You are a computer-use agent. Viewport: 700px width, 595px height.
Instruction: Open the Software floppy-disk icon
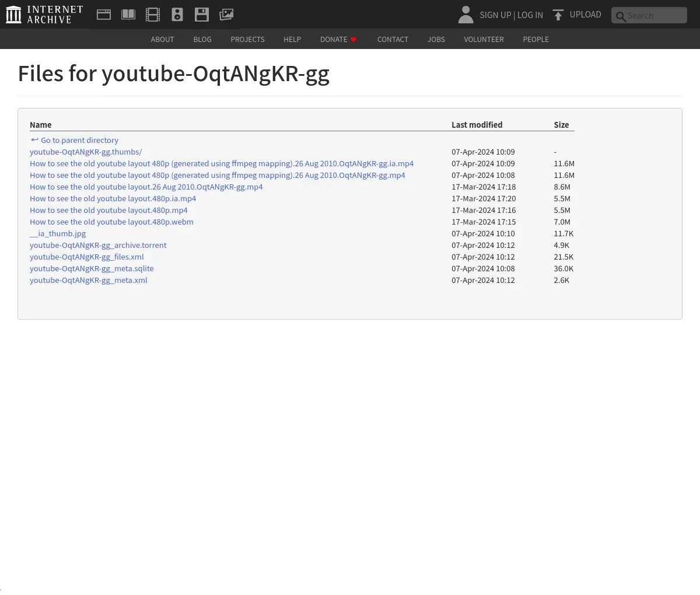[202, 15]
